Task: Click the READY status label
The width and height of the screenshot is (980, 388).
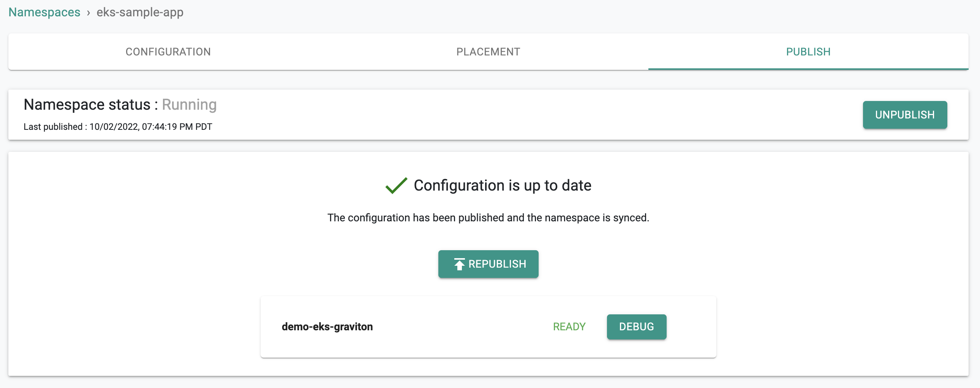Action: point(569,327)
